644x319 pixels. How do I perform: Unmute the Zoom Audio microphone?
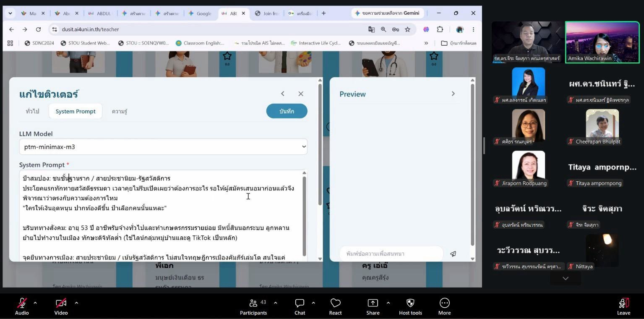tap(22, 307)
